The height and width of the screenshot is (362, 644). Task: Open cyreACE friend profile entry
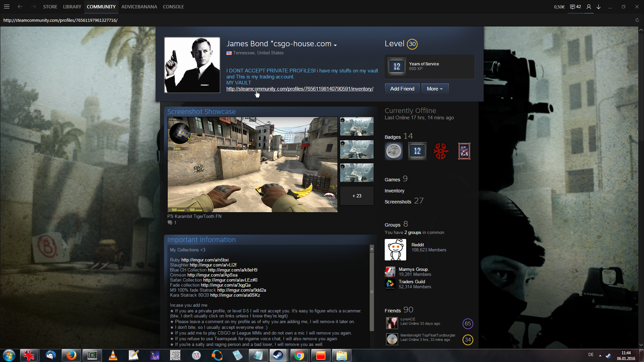coord(408,319)
